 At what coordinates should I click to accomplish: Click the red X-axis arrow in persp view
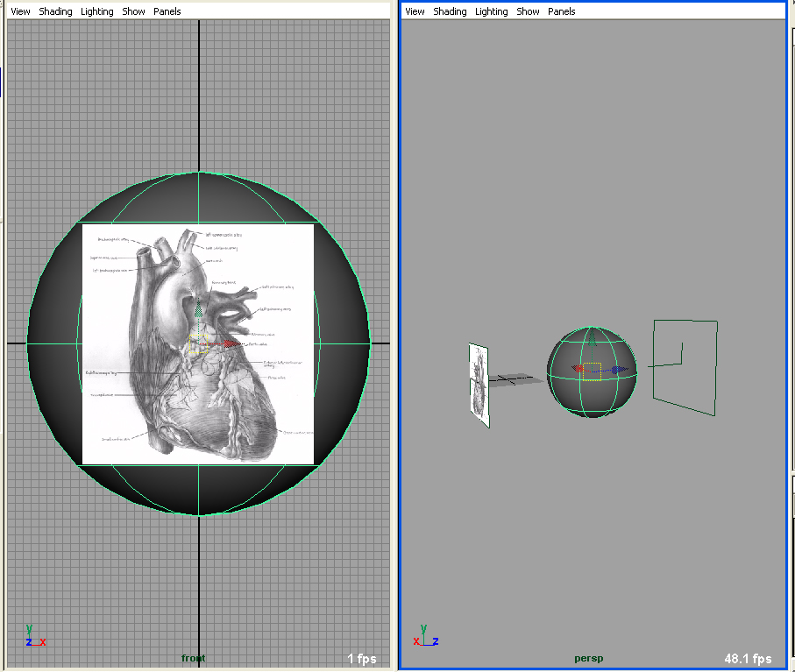[x=577, y=369]
